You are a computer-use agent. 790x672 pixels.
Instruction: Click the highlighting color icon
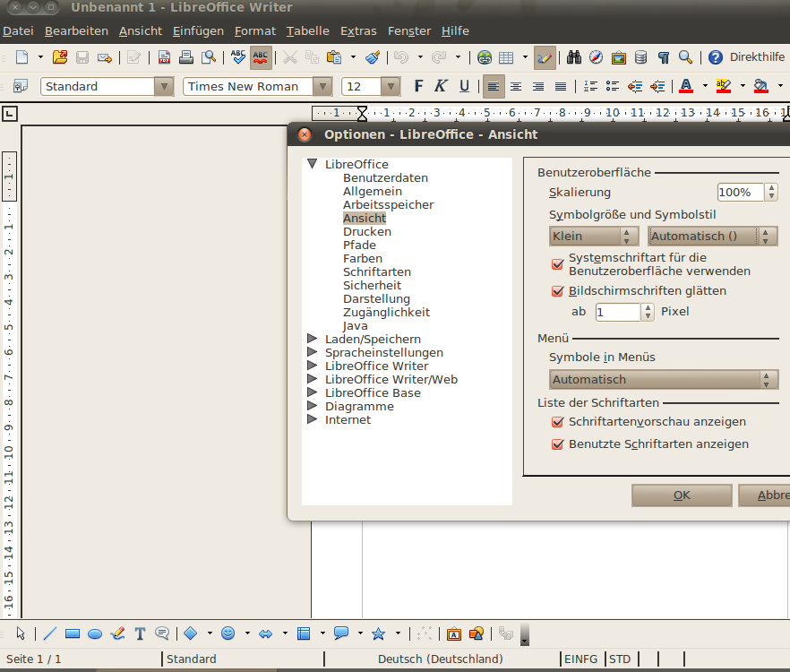tap(724, 86)
